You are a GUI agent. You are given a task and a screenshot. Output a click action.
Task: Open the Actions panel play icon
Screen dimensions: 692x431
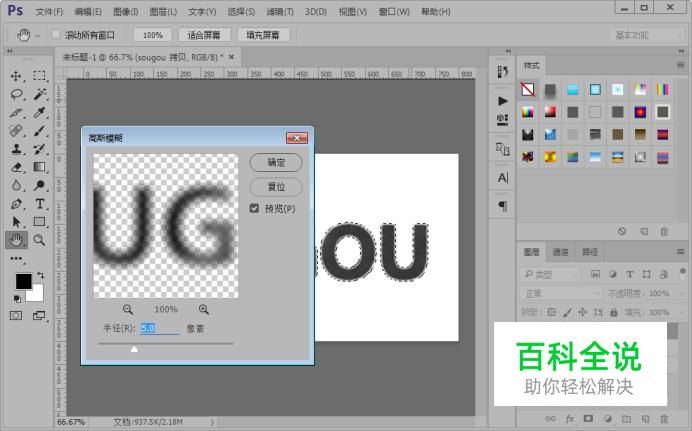point(502,101)
